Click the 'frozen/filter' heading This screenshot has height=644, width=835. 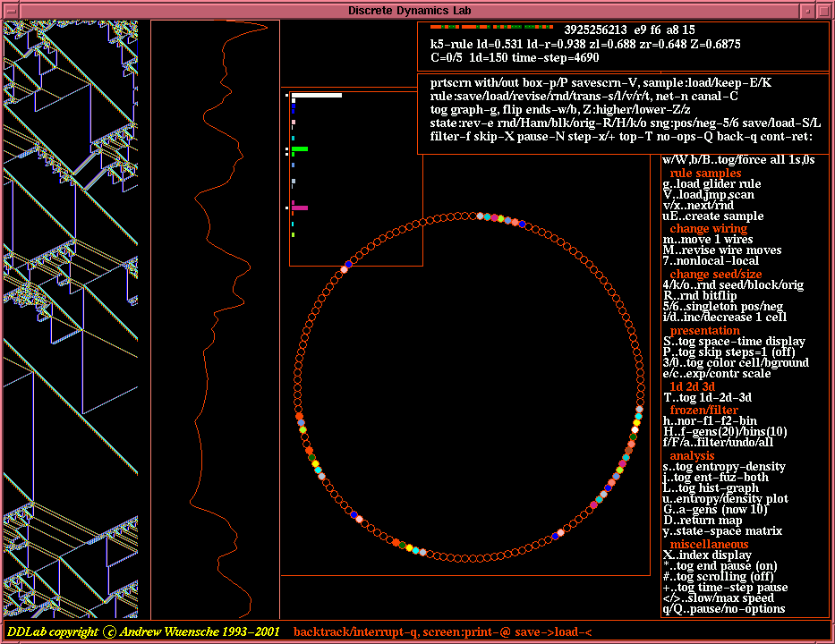coord(704,410)
